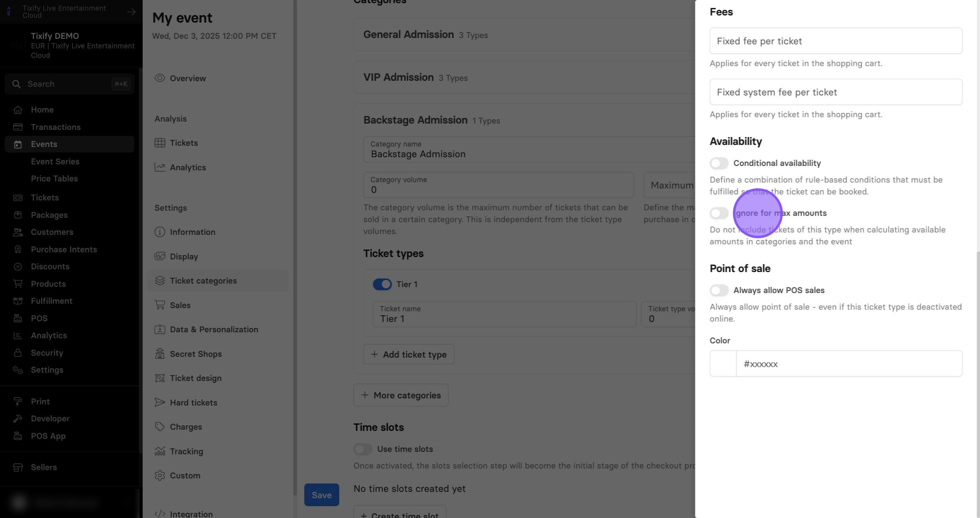
Task: Click the Transactions card icon
Action: coord(17,127)
